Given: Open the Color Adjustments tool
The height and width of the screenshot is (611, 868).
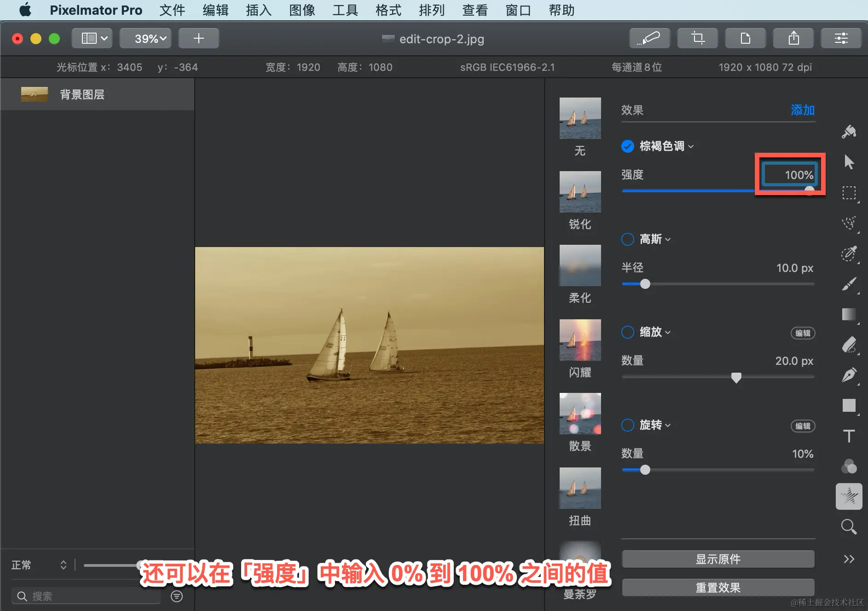Looking at the screenshot, I should pos(849,466).
